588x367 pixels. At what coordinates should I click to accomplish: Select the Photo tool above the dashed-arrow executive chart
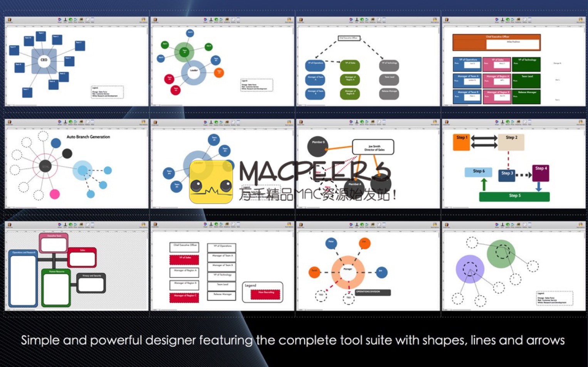(x=367, y=20)
